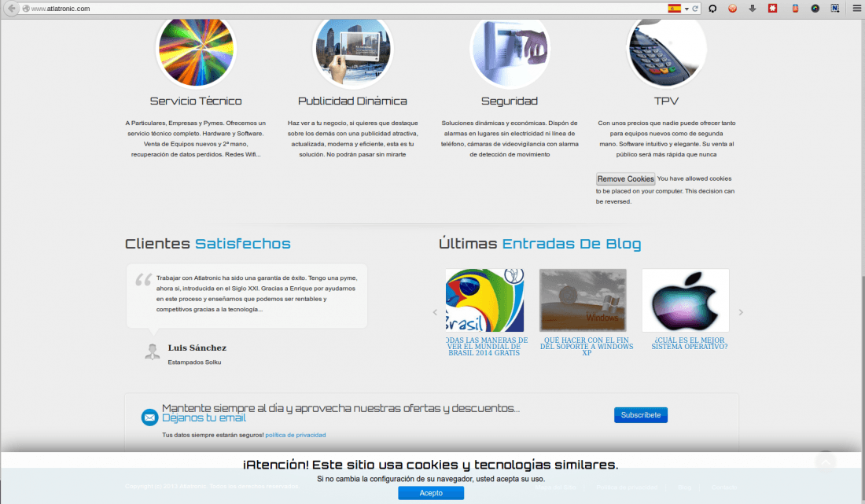Show next blog entries with right carousel arrow
The height and width of the screenshot is (504, 865).
tap(741, 312)
